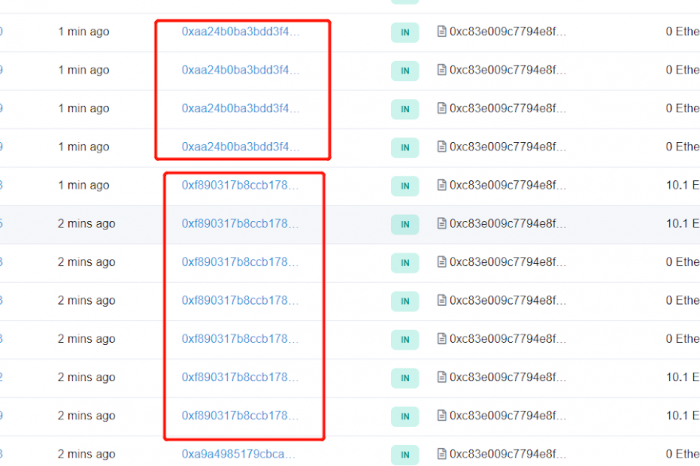
Task: Open 0xc83e009c7794e8f address in topmost 0xaa24b0ba3bdd3f4 row
Action: pyautogui.click(x=508, y=32)
